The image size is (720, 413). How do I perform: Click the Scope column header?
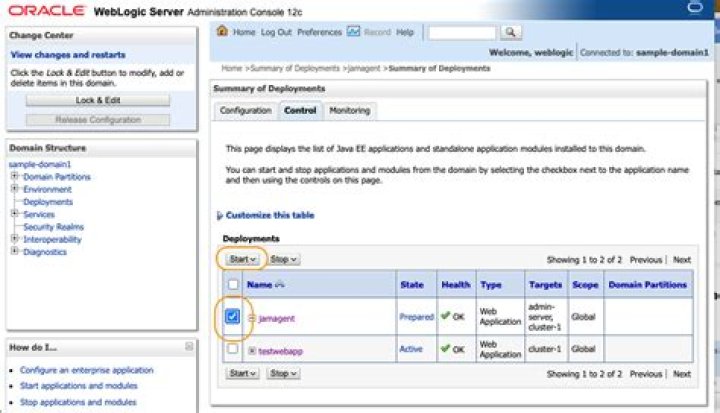tap(585, 284)
